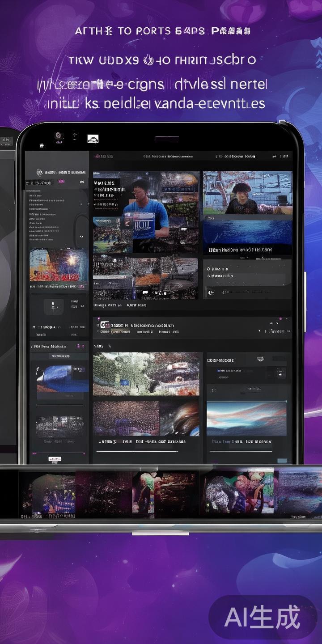Select the second radio option in right panel

[209, 276]
